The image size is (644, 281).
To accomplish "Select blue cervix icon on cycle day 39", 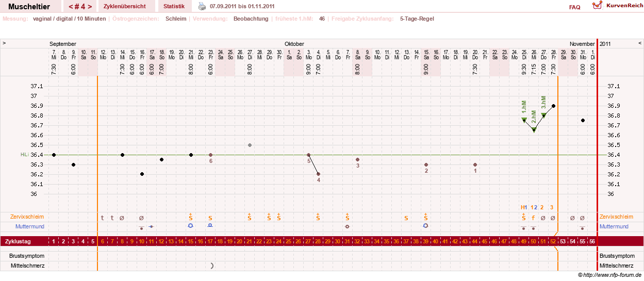I will point(425,226).
